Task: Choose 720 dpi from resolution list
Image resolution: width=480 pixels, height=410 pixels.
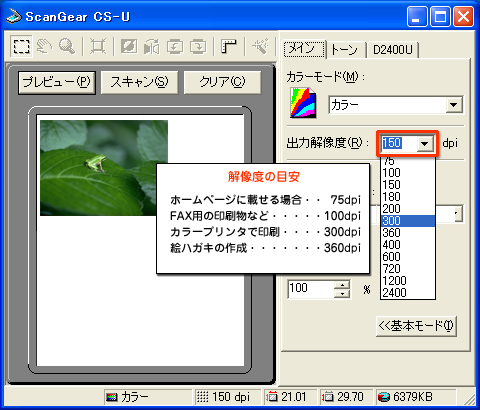Action: point(408,269)
